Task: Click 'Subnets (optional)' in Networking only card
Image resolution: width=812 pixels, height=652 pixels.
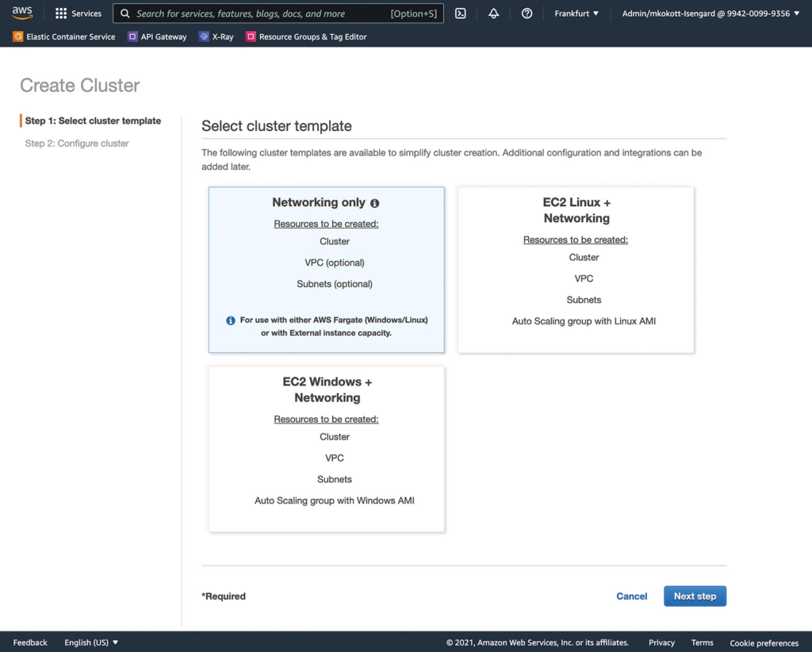Action: pos(335,284)
